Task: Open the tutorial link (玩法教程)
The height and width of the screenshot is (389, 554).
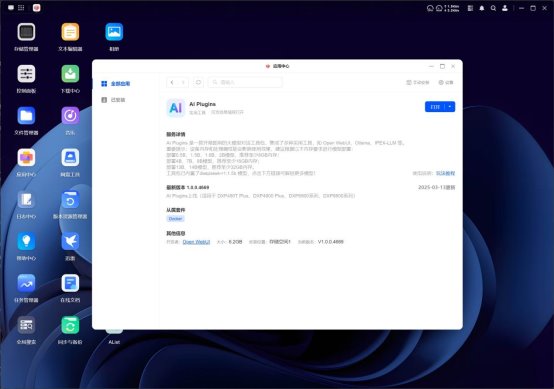Action: (x=445, y=173)
